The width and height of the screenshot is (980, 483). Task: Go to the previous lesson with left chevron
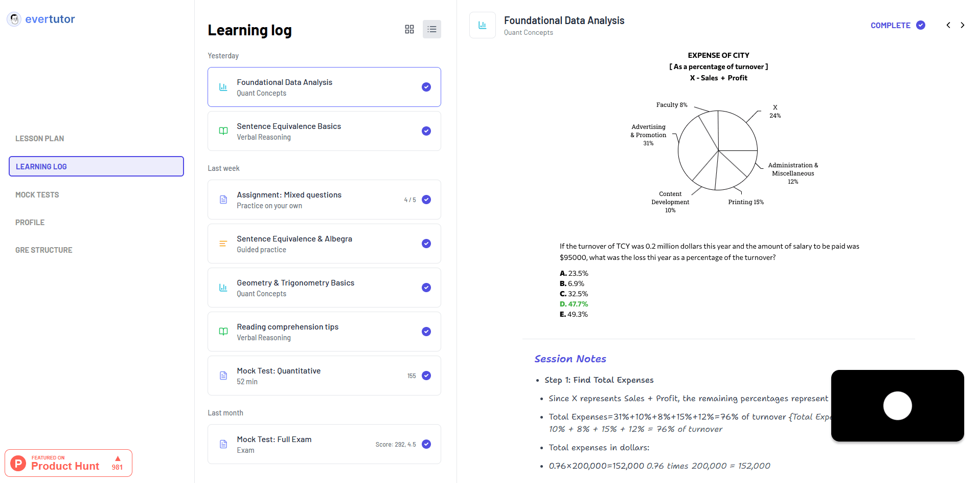point(948,25)
